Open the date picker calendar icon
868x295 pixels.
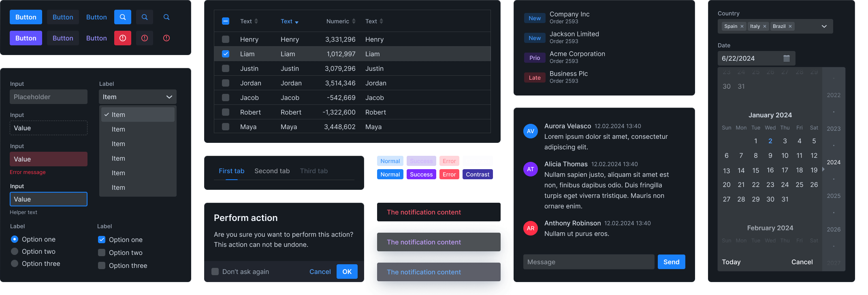click(x=786, y=58)
